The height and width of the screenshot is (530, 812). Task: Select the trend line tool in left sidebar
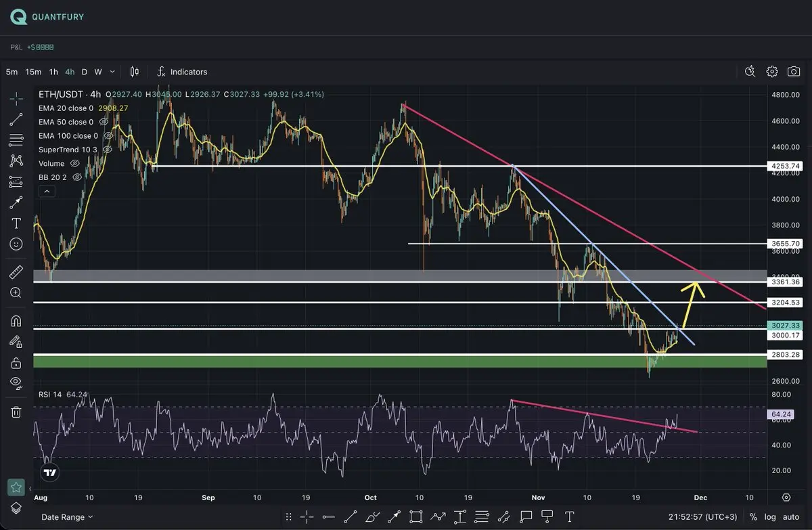click(16, 120)
